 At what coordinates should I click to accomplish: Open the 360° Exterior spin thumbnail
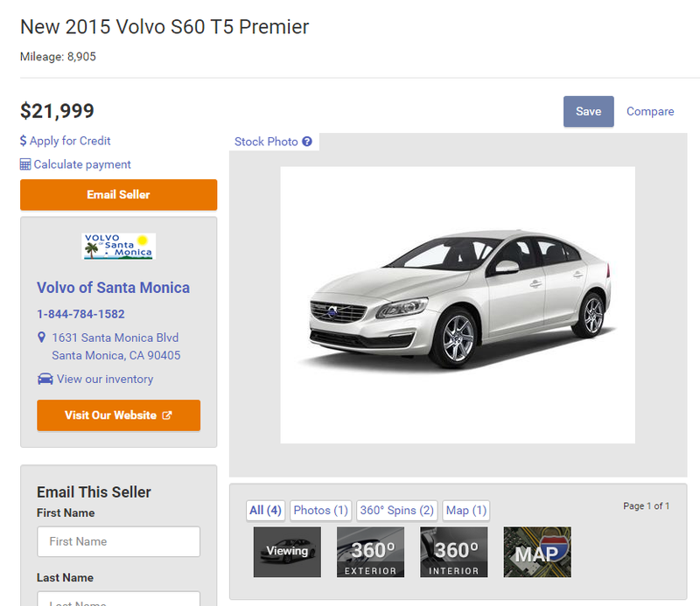coord(370,552)
